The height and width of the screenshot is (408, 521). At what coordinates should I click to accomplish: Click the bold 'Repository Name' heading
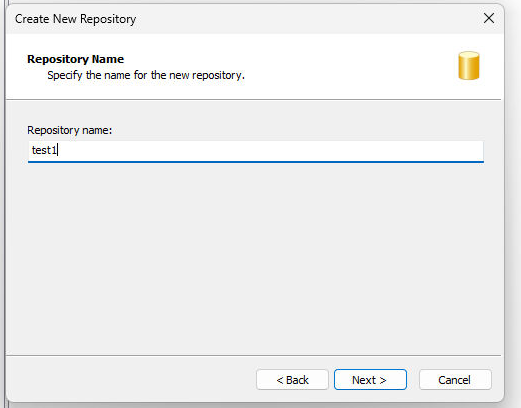75,59
